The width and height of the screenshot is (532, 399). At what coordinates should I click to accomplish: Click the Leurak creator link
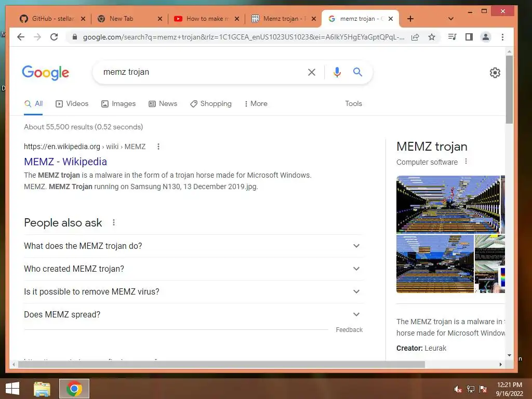(x=435, y=348)
